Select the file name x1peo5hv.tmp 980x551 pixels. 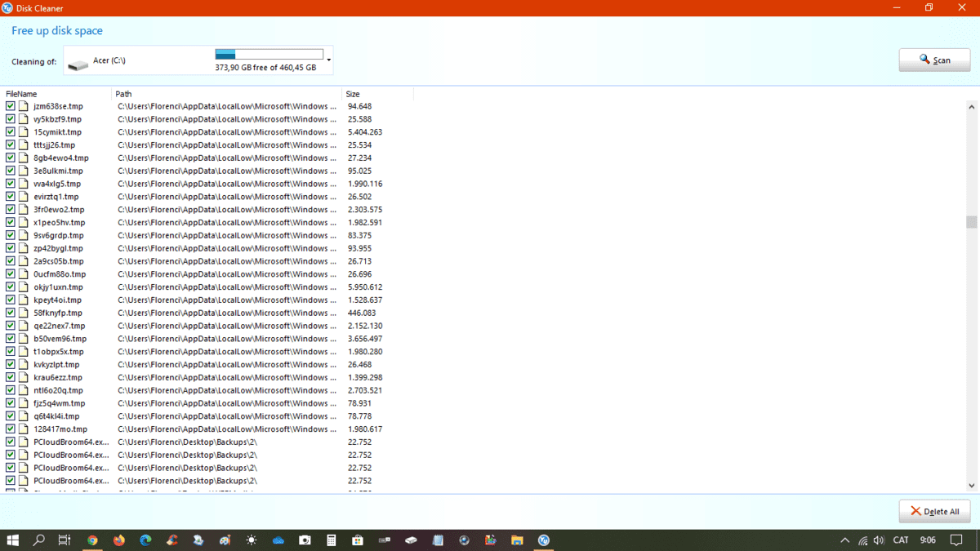(x=59, y=223)
